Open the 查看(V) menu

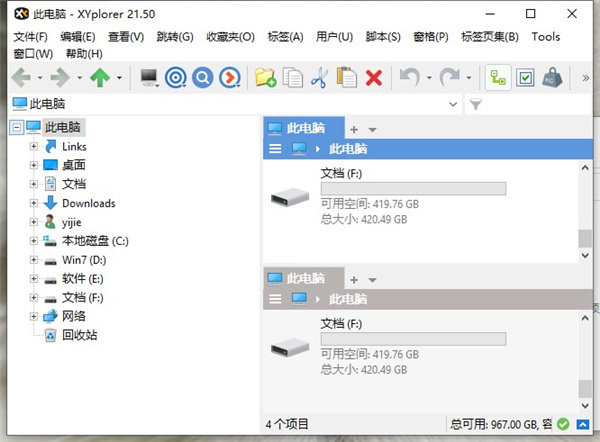coord(126,37)
